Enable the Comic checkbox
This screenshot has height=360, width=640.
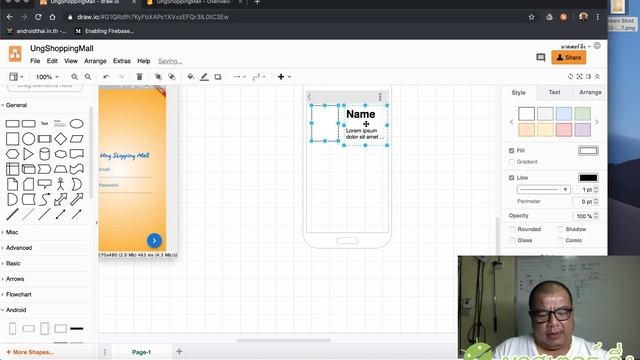(560, 240)
